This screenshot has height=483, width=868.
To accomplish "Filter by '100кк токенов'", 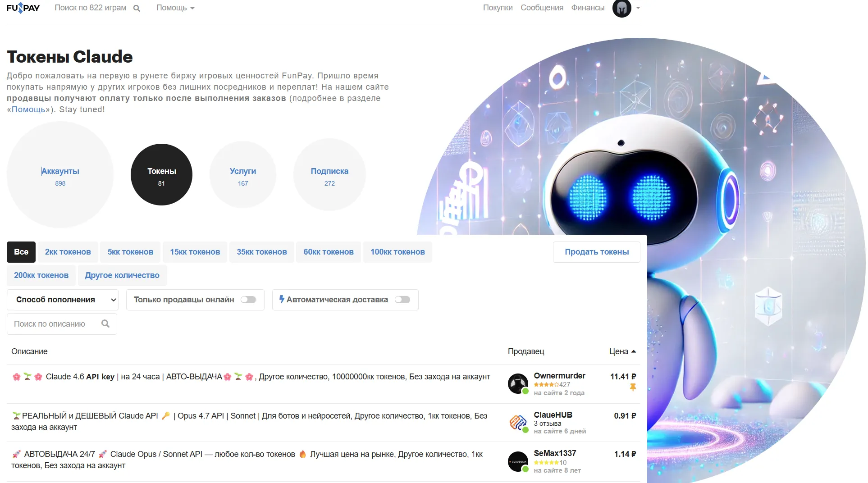I will coord(397,252).
